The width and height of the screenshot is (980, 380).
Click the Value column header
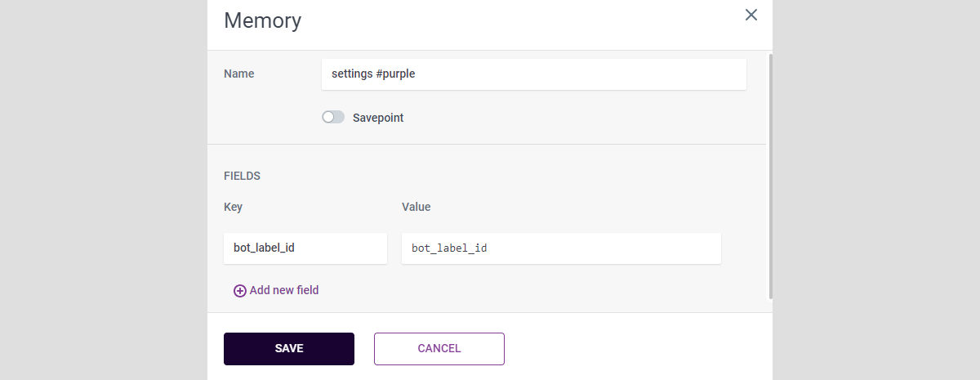click(x=416, y=207)
